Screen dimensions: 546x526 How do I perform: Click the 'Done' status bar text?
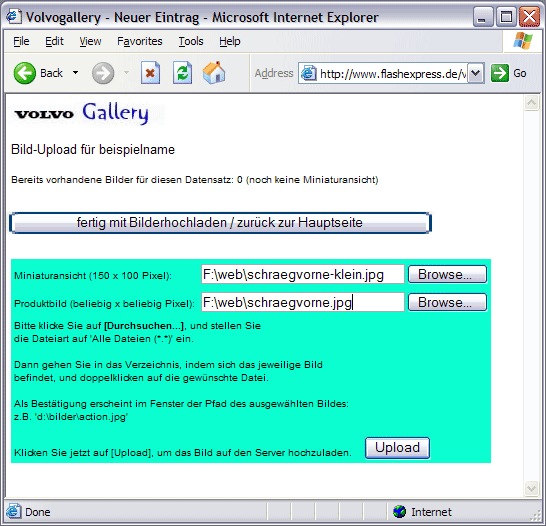tap(38, 512)
